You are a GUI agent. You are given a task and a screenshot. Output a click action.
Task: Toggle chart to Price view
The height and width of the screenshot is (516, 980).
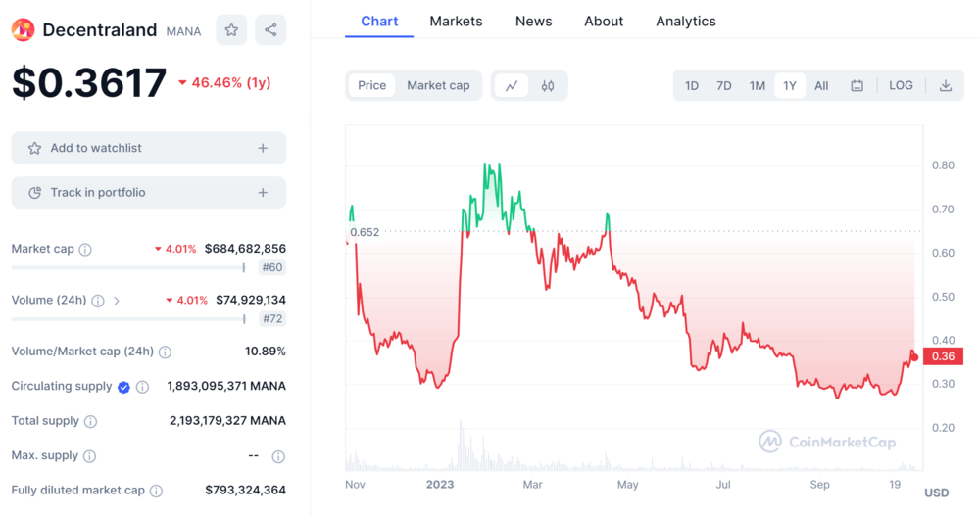pos(371,86)
